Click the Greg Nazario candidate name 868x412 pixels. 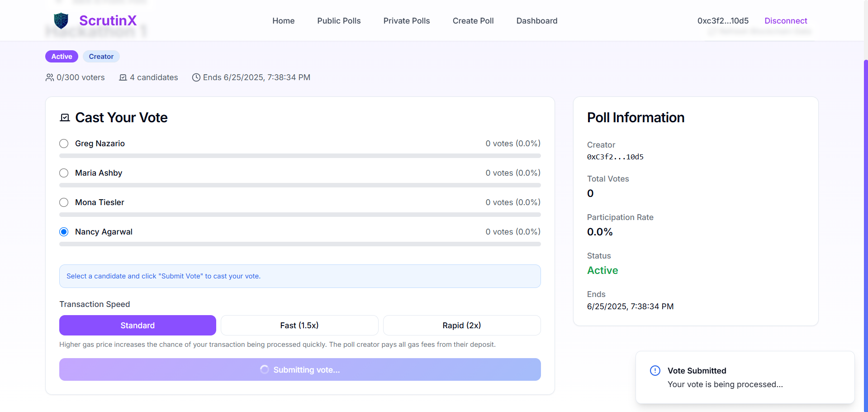coord(100,144)
